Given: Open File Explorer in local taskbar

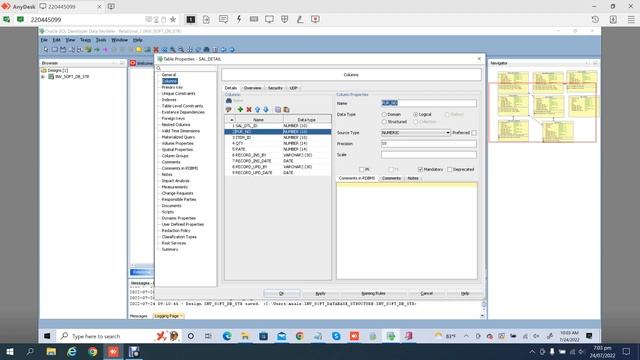Looking at the screenshot, I should click(51, 351).
